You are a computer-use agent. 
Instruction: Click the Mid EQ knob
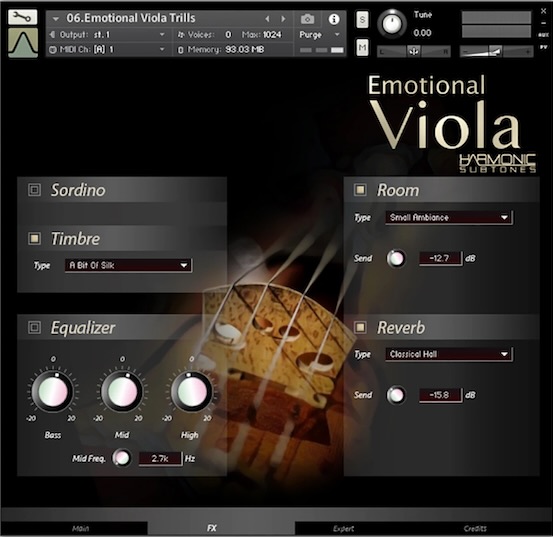[122, 391]
